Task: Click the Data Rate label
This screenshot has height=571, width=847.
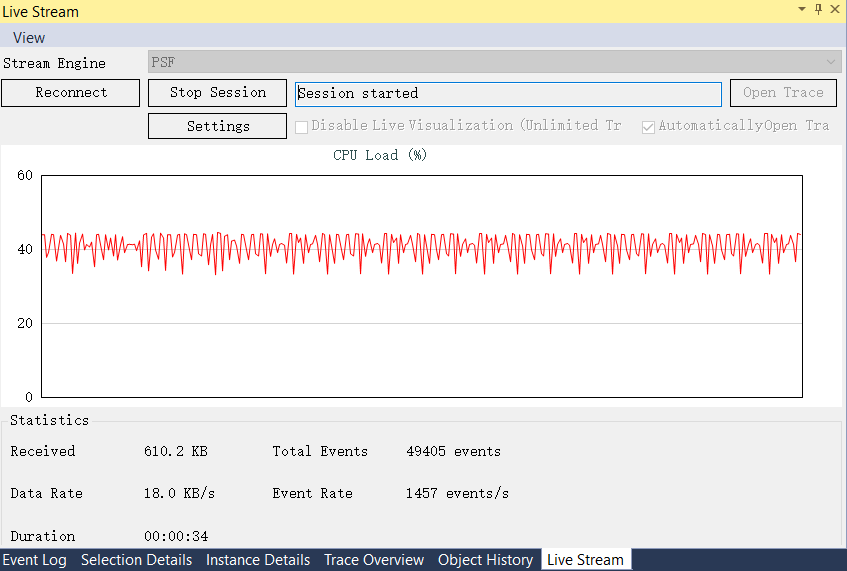Action: click(46, 494)
